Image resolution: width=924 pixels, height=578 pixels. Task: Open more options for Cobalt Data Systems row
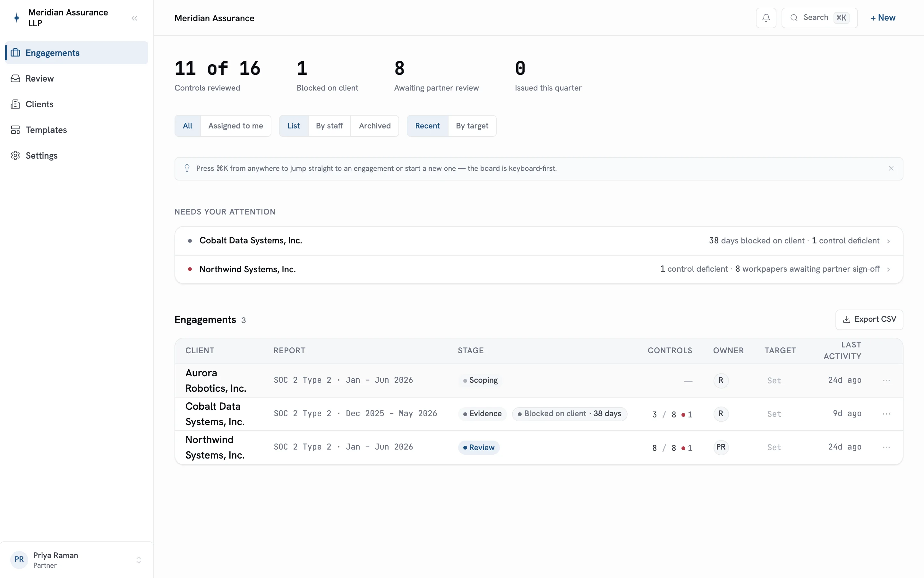[886, 414]
